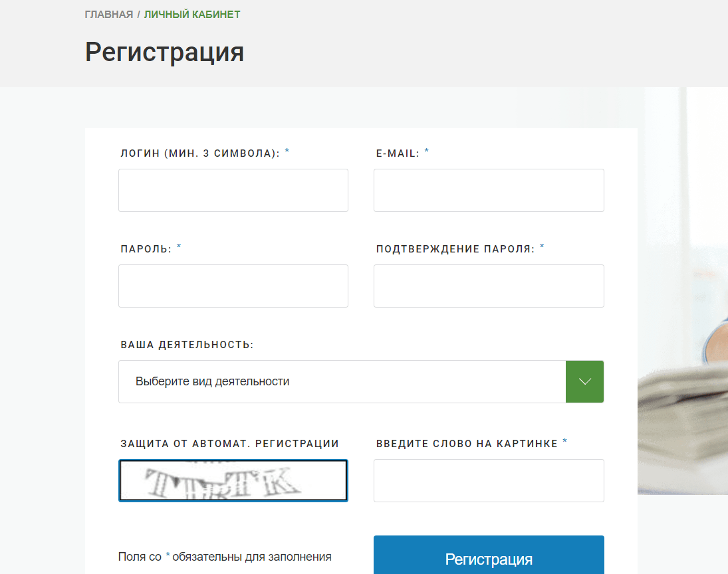Click the 'ВВЕДИТЕ СЛОВО НА КАРТИНКЕ' label
Screen dimensions: 728x574
pyautogui.click(x=467, y=444)
